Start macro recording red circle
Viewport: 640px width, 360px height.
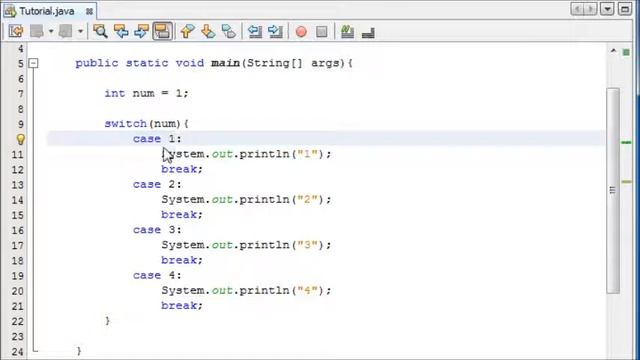[x=301, y=32]
